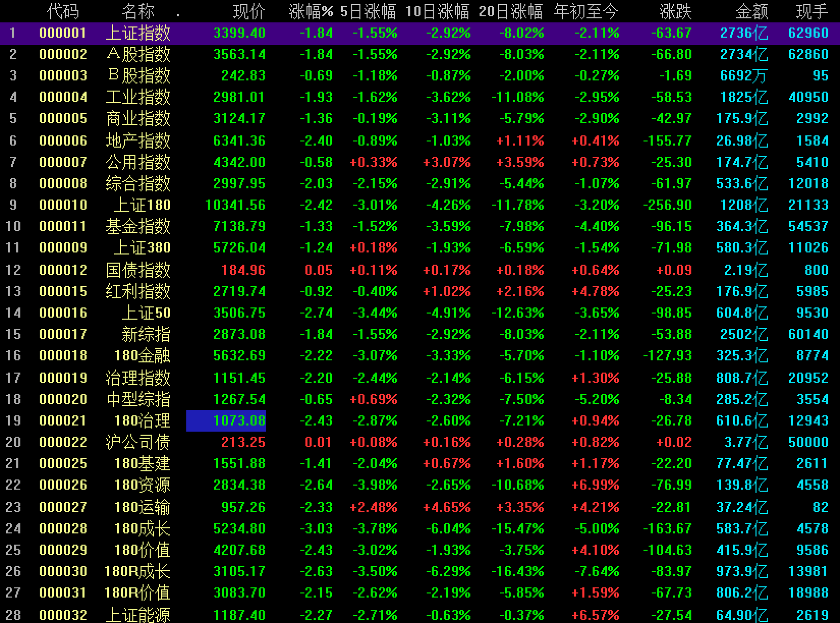The width and height of the screenshot is (840, 623).
Task: Select the 180基建 row name
Action: (142, 464)
